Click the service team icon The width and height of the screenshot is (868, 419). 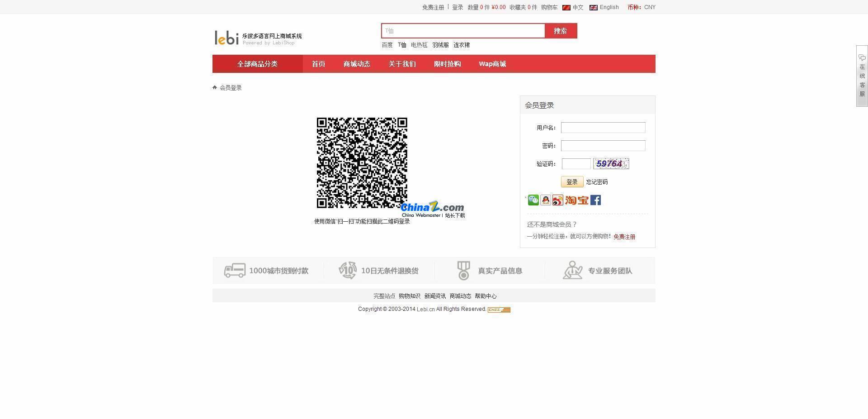tap(572, 271)
